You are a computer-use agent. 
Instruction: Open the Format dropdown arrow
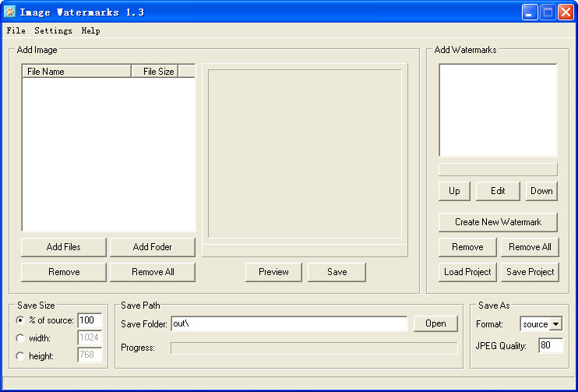(x=555, y=324)
